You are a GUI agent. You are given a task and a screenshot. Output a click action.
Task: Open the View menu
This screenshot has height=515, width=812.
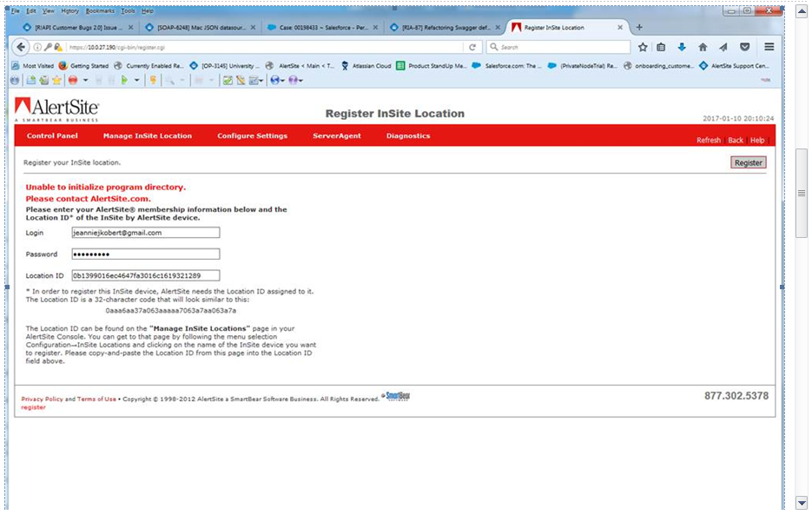coord(48,11)
